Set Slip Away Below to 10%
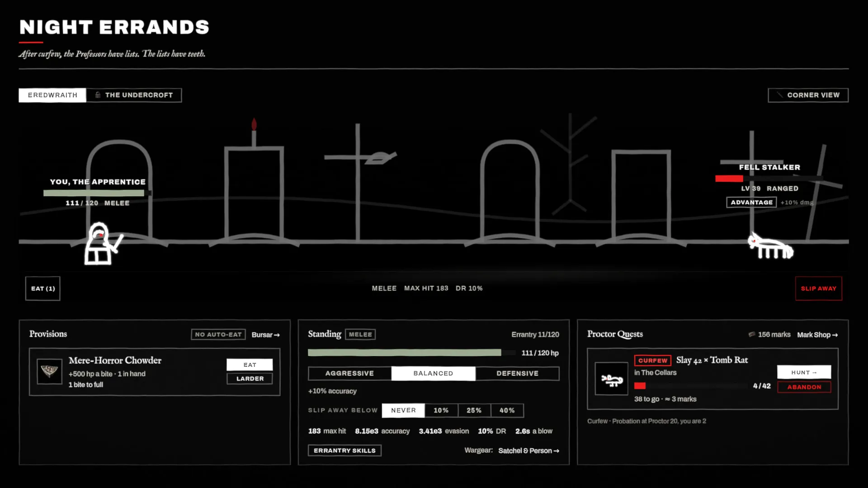 pyautogui.click(x=441, y=410)
